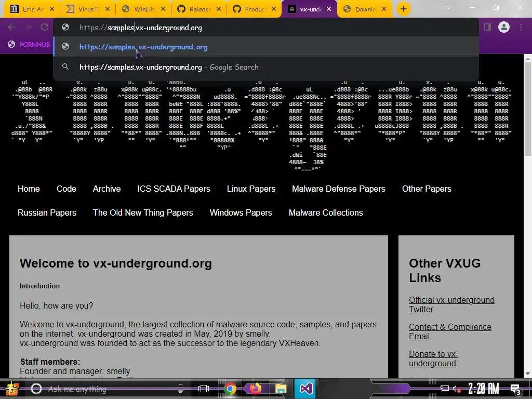Click the Cortana circle icon
Image resolution: width=532 pixels, height=399 pixels.
coord(36,389)
